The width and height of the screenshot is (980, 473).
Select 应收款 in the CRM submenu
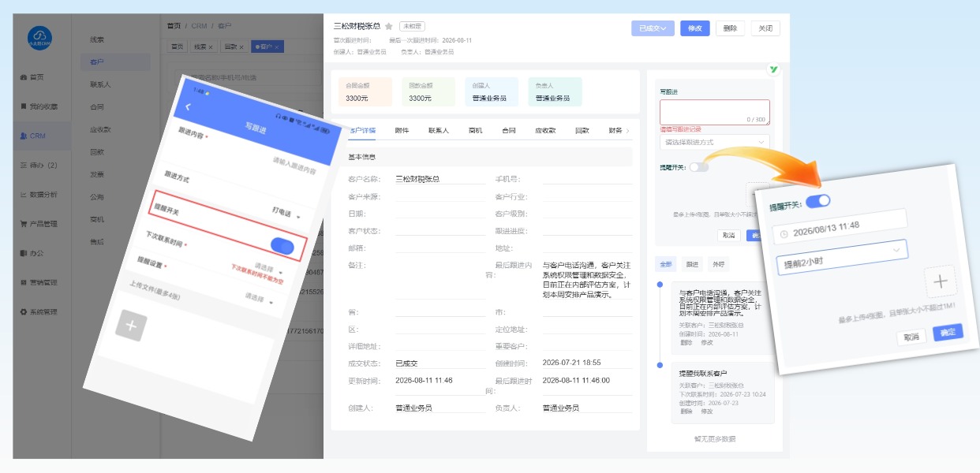pos(99,129)
